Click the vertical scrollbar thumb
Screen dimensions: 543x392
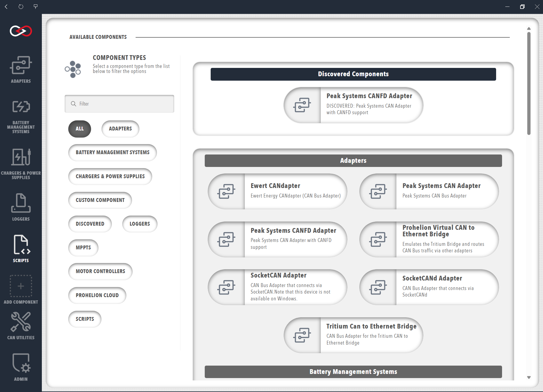(529, 83)
